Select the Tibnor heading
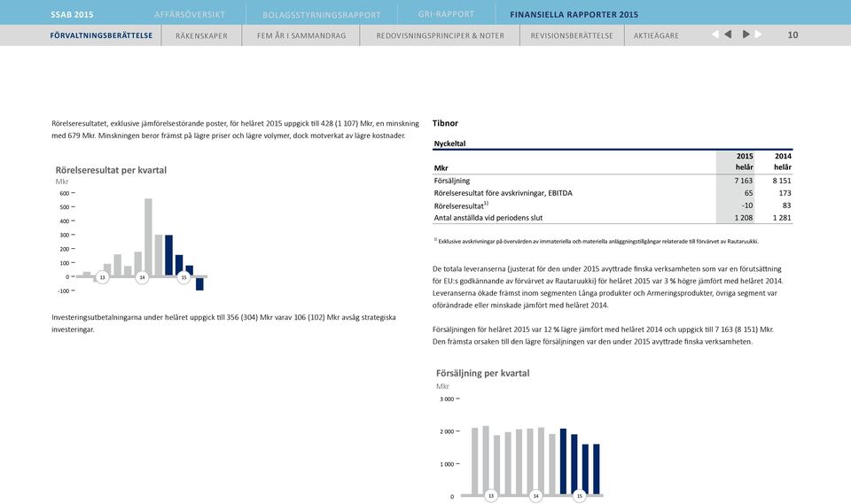This screenshot has height=504, width=851. [445, 123]
